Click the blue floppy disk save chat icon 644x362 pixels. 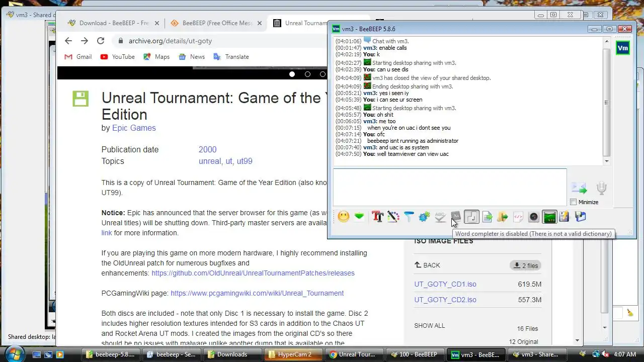tap(581, 217)
